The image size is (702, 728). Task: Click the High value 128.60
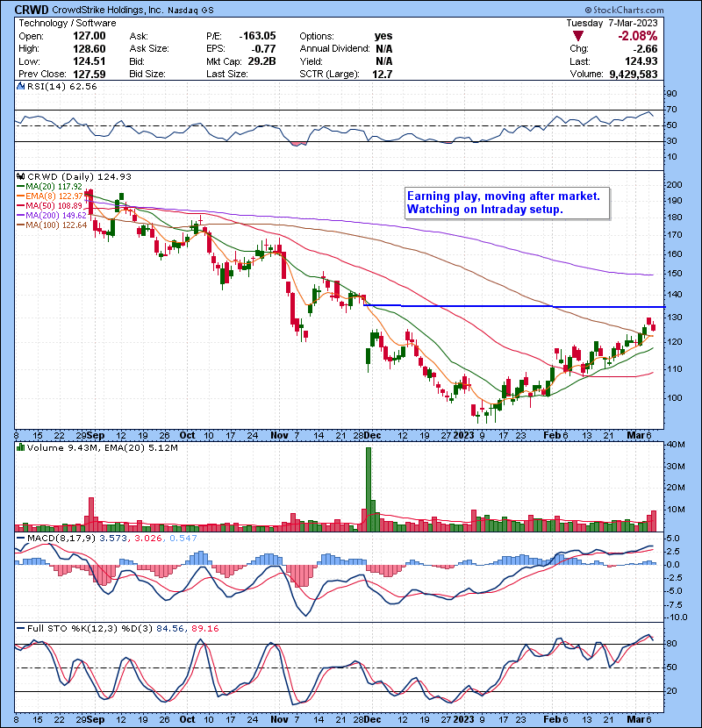pos(90,49)
